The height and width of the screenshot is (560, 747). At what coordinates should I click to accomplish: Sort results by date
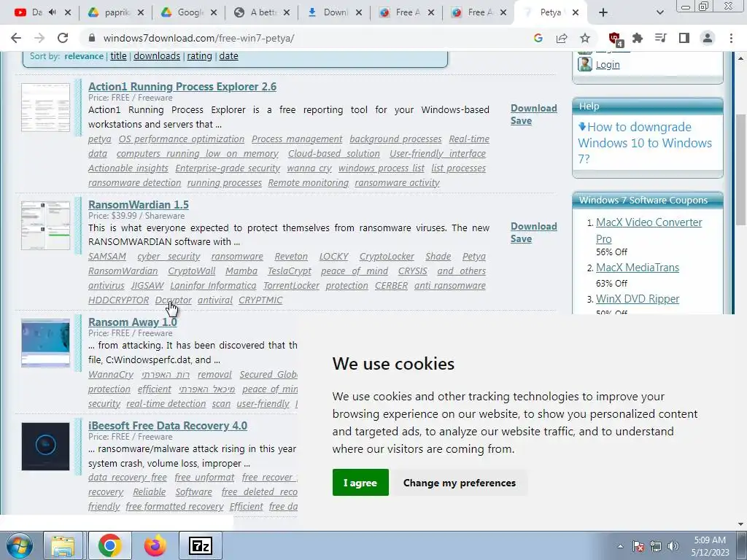228,55
